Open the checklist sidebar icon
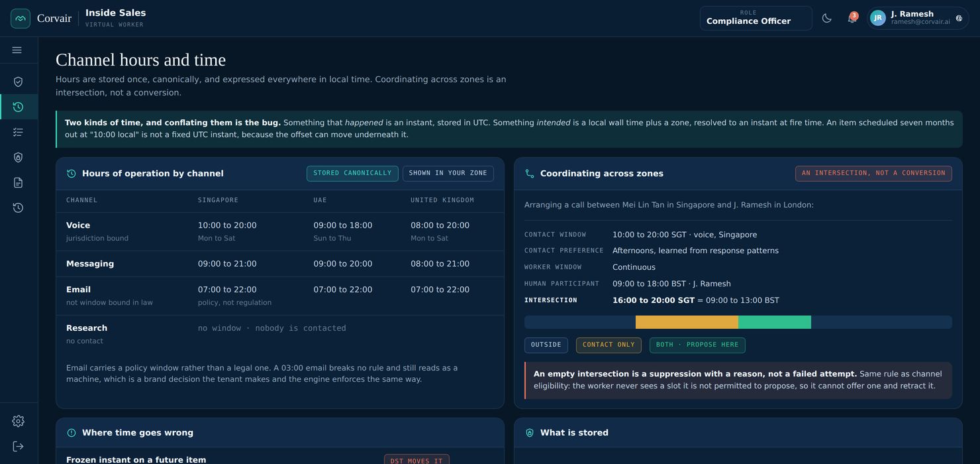This screenshot has height=464, width=980. tap(18, 132)
